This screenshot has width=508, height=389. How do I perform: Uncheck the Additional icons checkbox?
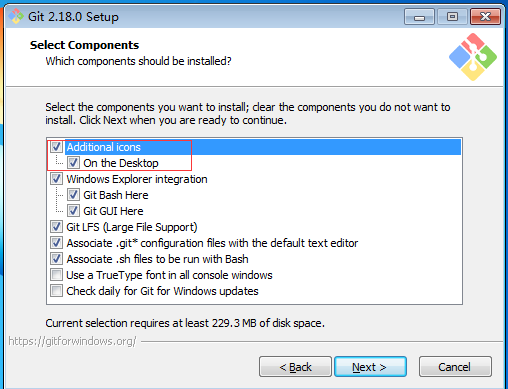pyautogui.click(x=56, y=147)
